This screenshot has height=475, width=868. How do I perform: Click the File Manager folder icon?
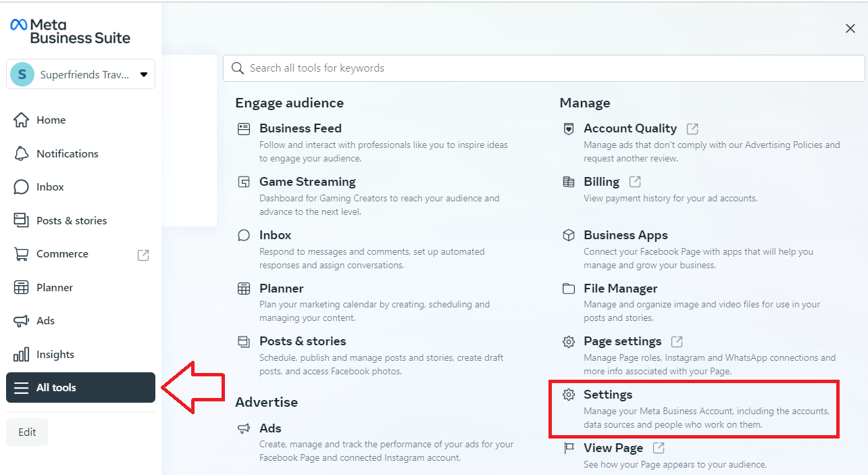[569, 289]
